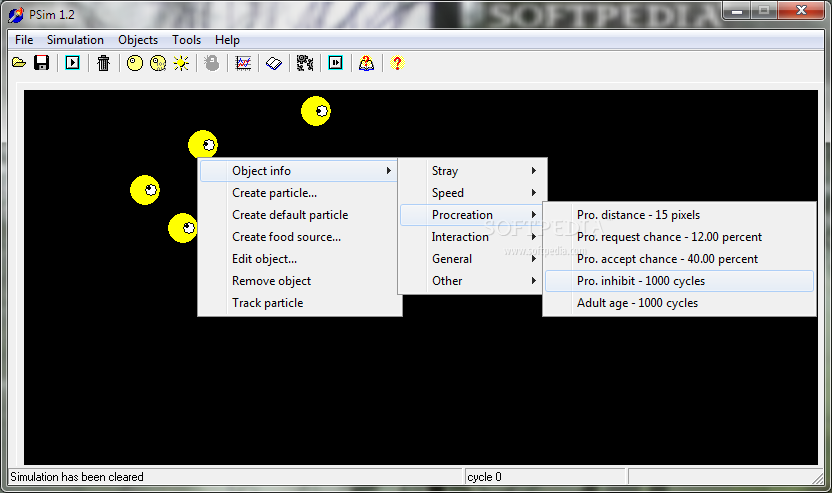
Task: Maximize the PSim window
Action: [x=764, y=10]
